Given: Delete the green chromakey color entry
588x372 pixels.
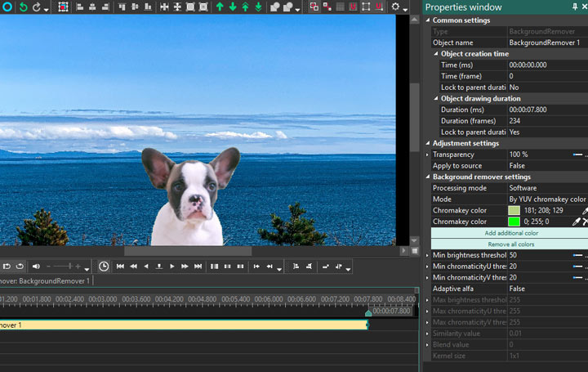Looking at the screenshot, I should click(585, 222).
